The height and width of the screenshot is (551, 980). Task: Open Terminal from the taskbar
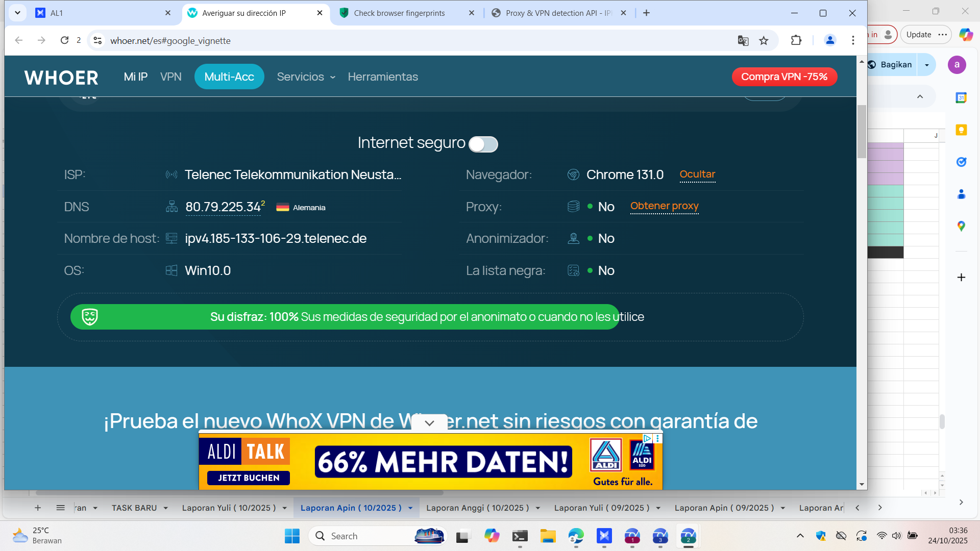tap(520, 536)
